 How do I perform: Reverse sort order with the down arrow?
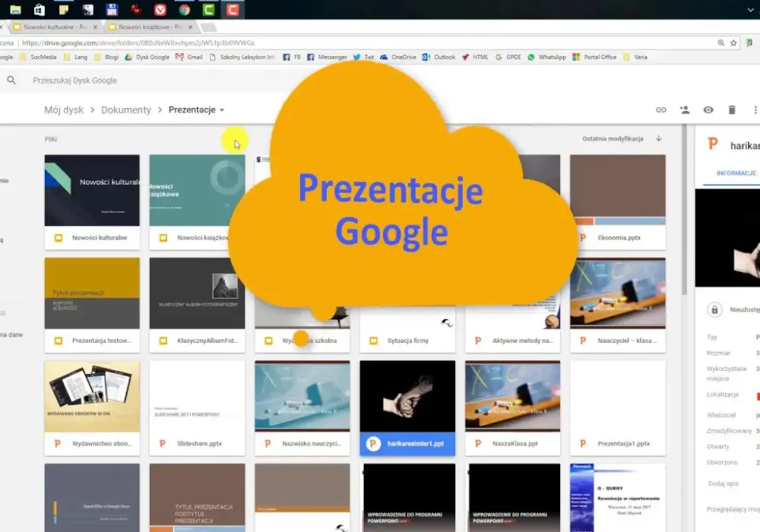pyautogui.click(x=659, y=138)
